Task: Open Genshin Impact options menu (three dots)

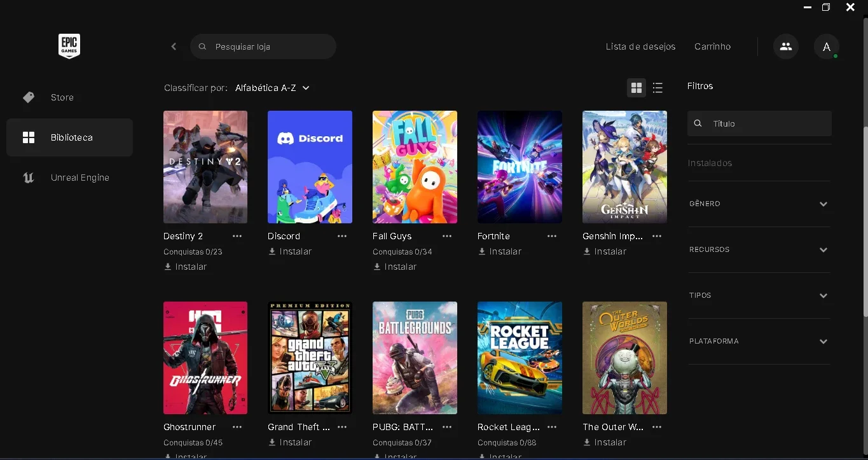Action: [x=657, y=236]
